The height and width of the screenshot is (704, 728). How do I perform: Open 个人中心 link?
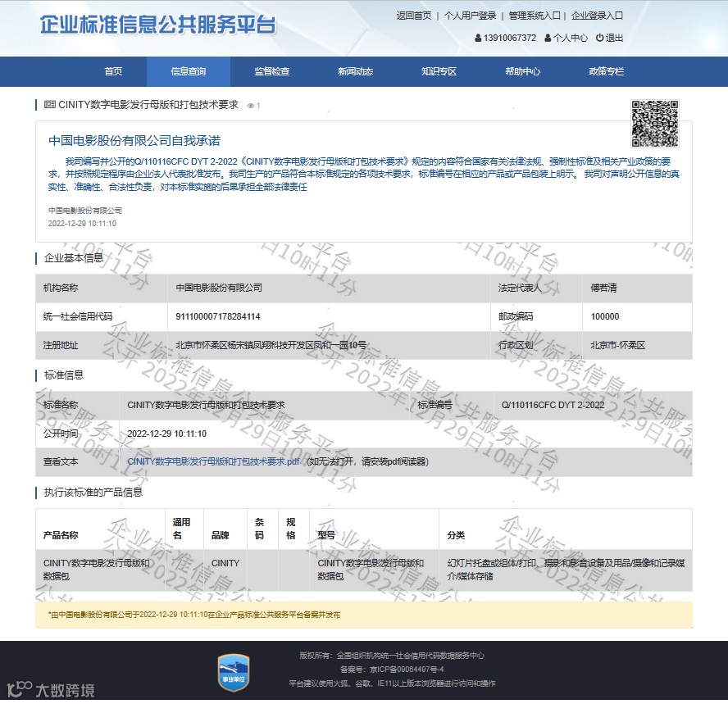coord(570,38)
